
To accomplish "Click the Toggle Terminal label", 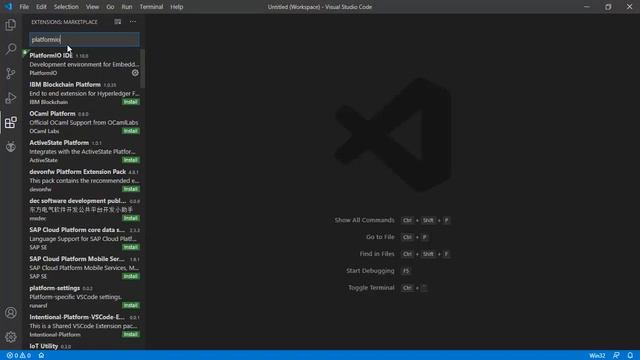I will (371, 288).
